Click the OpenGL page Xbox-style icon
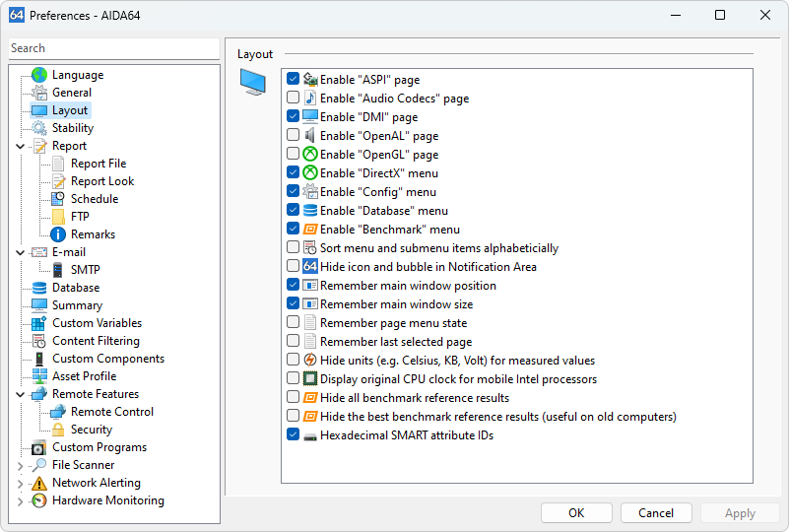The height and width of the screenshot is (532, 789). click(x=310, y=154)
